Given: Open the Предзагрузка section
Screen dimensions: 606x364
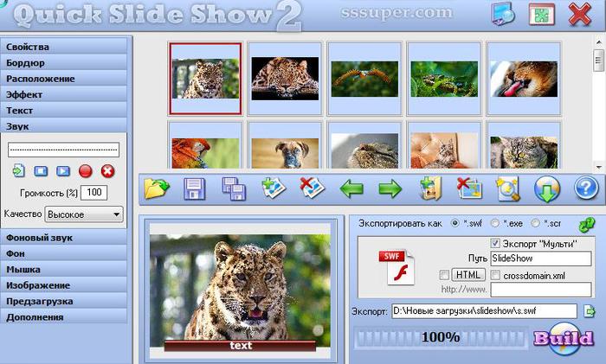Looking at the screenshot, I should pyautogui.click(x=64, y=301).
